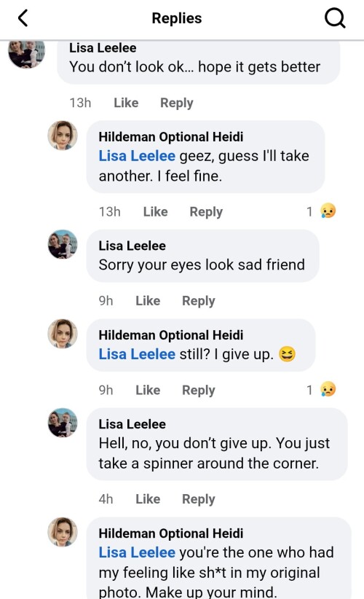The height and width of the screenshot is (599, 364).
Task: Reply to the 'You don't look ok' comment
Action: pos(177,103)
